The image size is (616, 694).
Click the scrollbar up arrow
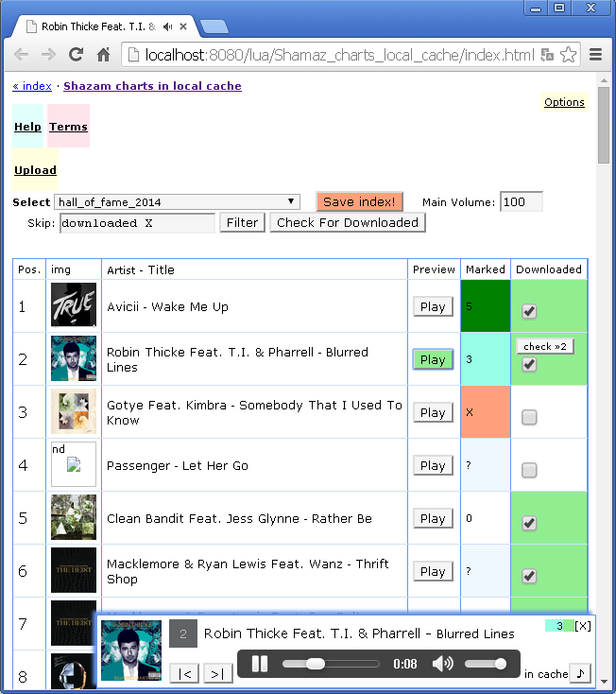[x=604, y=80]
